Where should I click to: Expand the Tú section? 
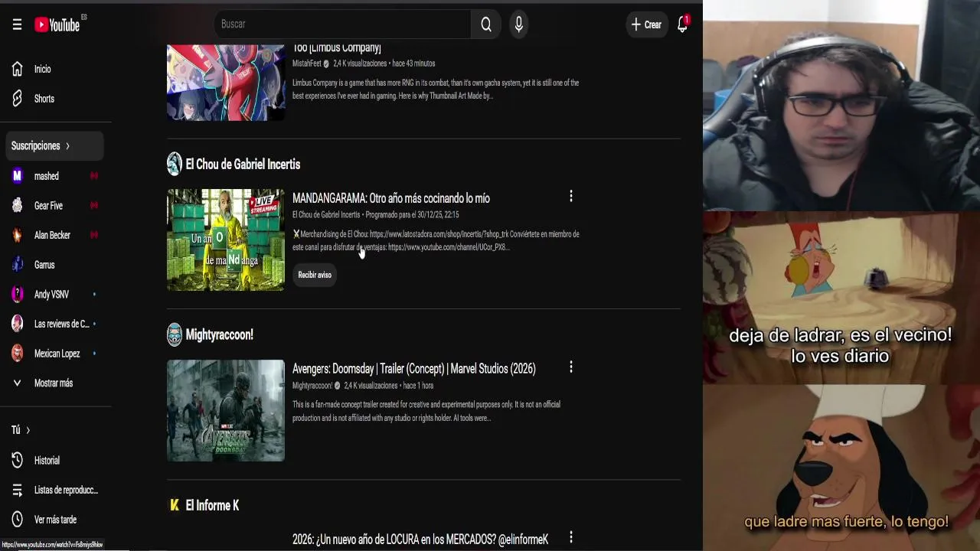(x=21, y=430)
